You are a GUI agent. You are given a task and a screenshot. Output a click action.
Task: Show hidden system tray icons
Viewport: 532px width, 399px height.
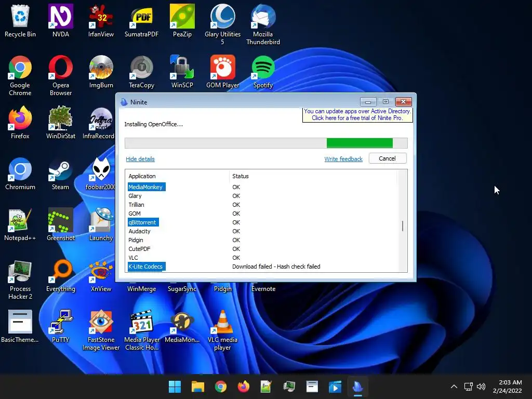(x=454, y=387)
